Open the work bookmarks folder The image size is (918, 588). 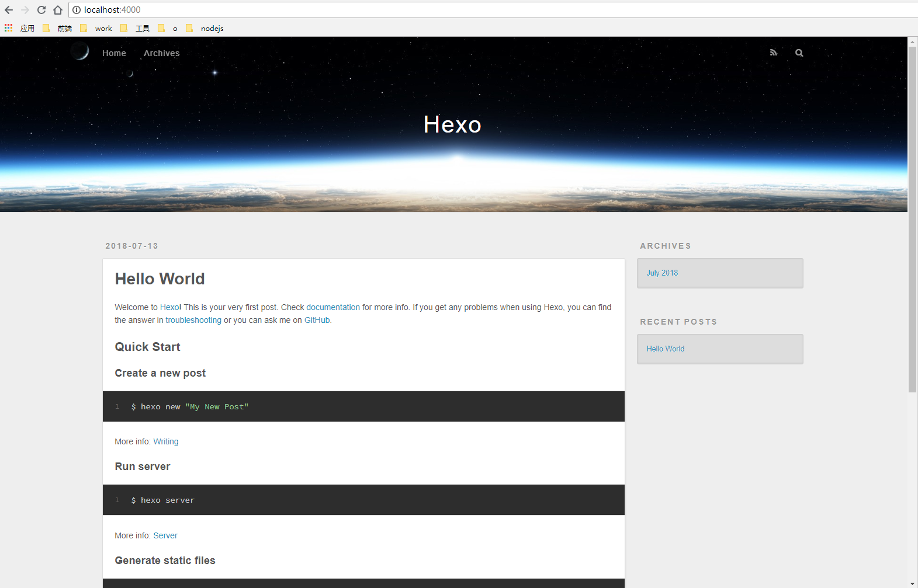96,28
